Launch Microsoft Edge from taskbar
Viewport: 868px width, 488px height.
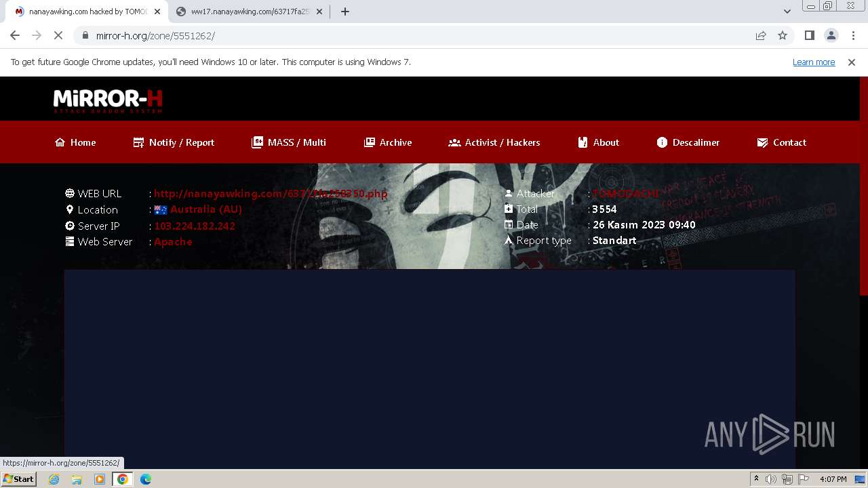146,479
